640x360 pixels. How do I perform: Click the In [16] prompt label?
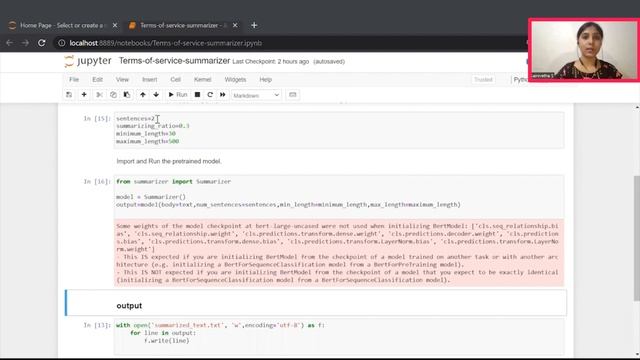[97, 182]
